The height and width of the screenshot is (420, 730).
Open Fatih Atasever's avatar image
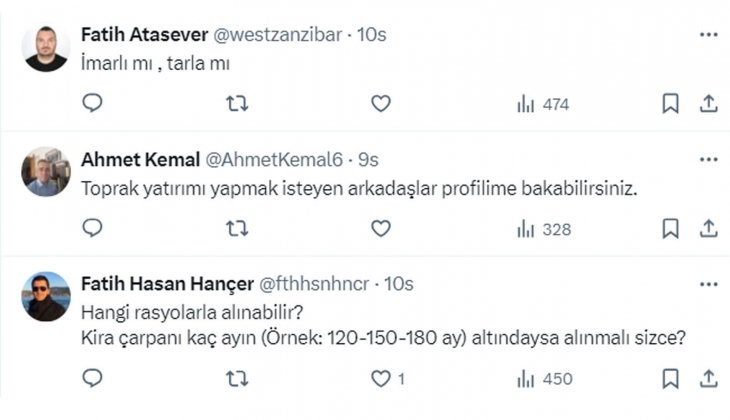46,47
